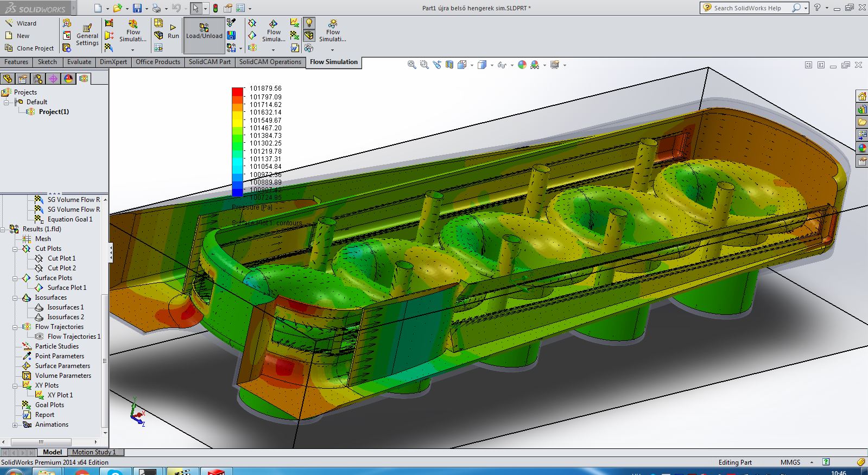Click the pressure legend color bar
The height and width of the screenshot is (475, 868).
pos(237,141)
